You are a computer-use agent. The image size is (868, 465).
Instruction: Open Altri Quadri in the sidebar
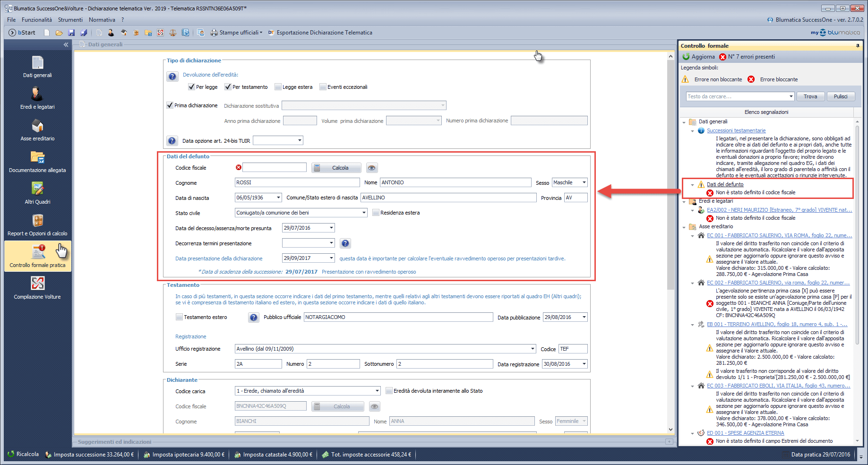click(x=37, y=193)
